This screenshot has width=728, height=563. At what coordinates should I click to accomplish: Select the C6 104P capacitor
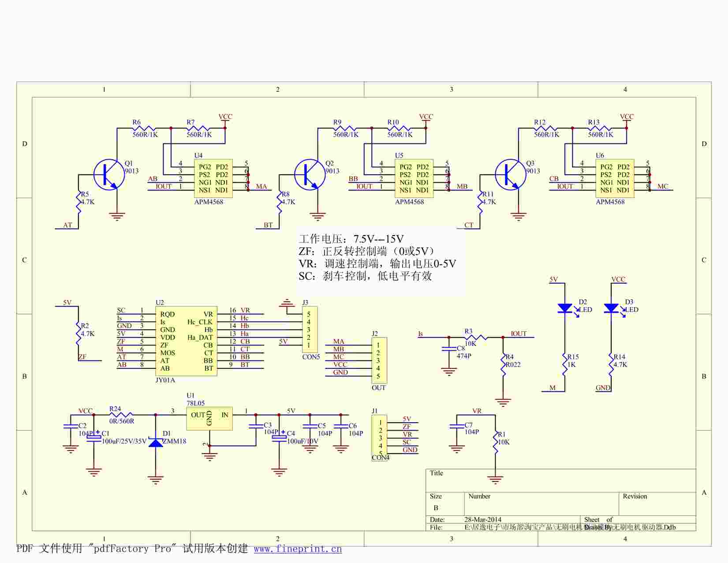click(x=341, y=426)
